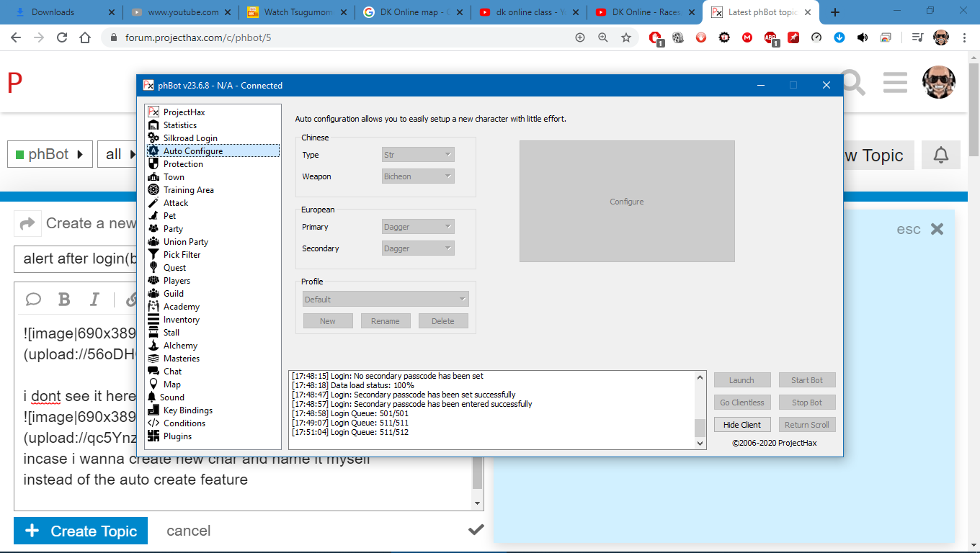
Task: Click Bold formatting in forum editor
Action: pyautogui.click(x=64, y=300)
